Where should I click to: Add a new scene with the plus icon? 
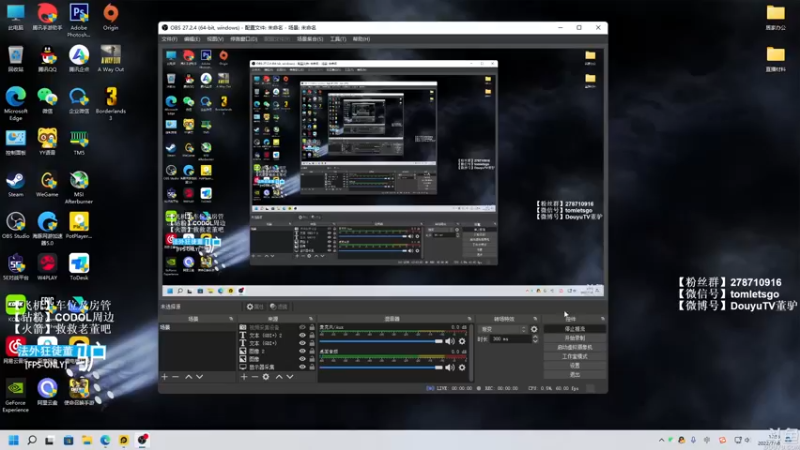(x=164, y=377)
